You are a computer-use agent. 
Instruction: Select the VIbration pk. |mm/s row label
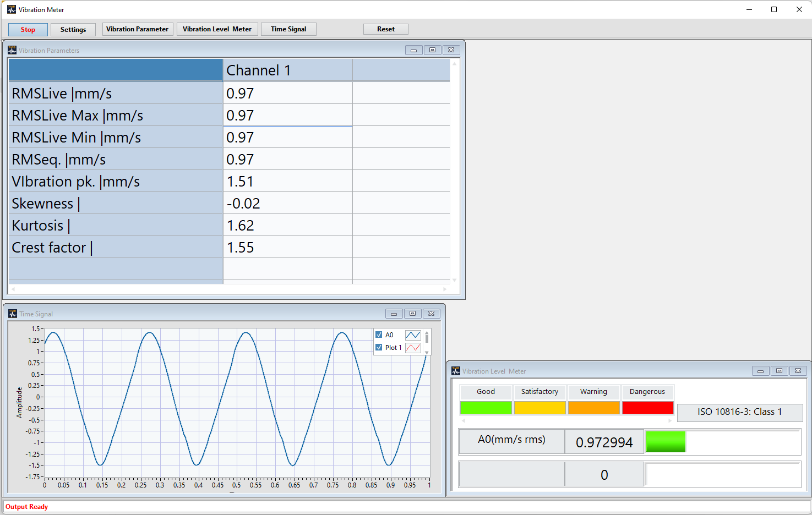point(116,181)
